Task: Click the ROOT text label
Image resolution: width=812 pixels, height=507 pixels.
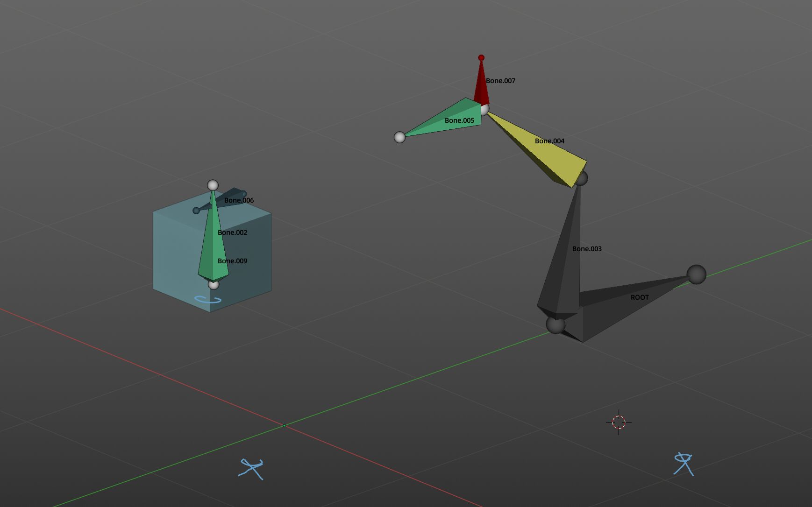Action: (640, 297)
